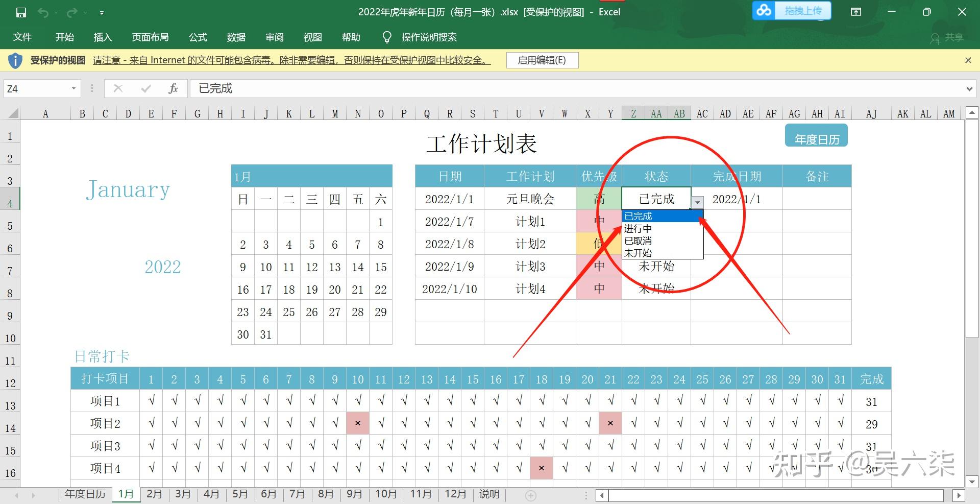The height and width of the screenshot is (504, 980).
Task: Click 项目2 completion count 29
Action: pos(871,424)
